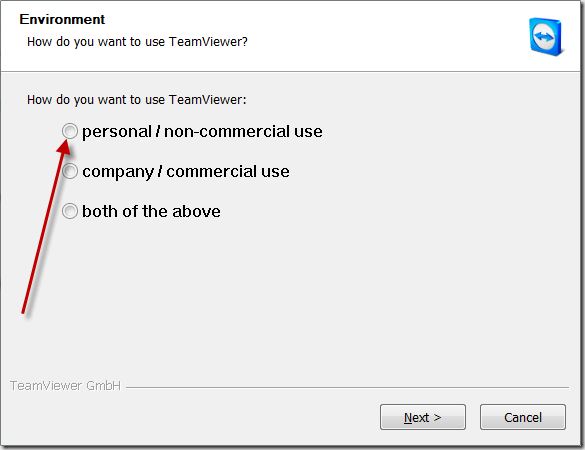Click the double-arrow symbol inside the logo
Screen dimensions: 585x450
(544, 37)
